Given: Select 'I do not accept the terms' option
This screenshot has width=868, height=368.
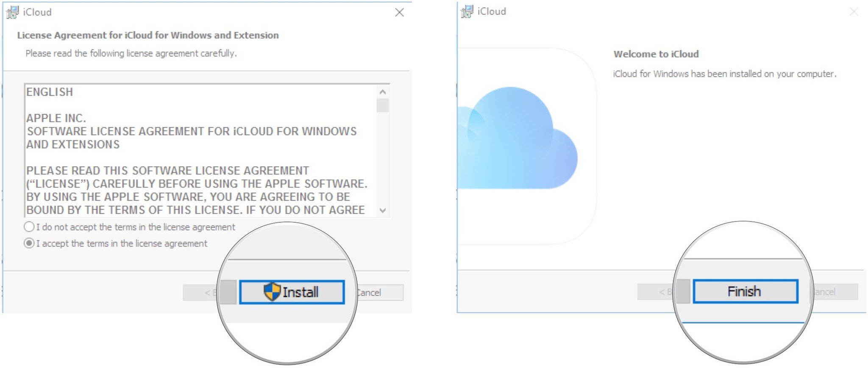Looking at the screenshot, I should tap(29, 227).
